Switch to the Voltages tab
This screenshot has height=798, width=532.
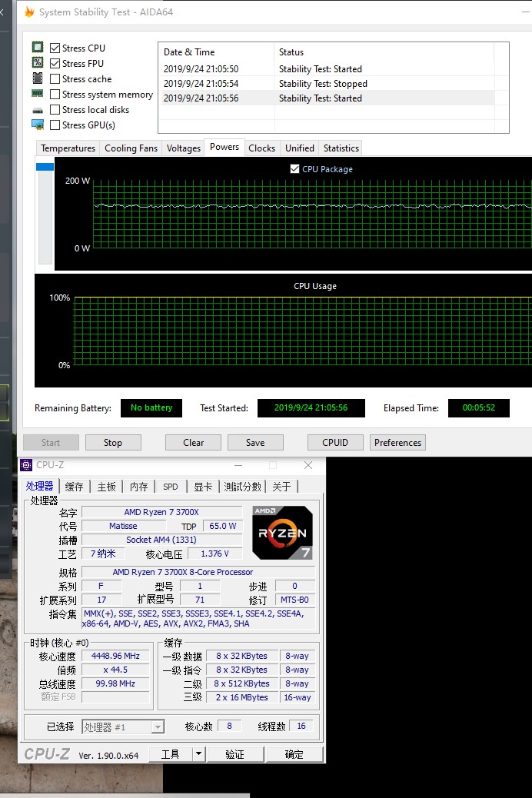point(183,148)
